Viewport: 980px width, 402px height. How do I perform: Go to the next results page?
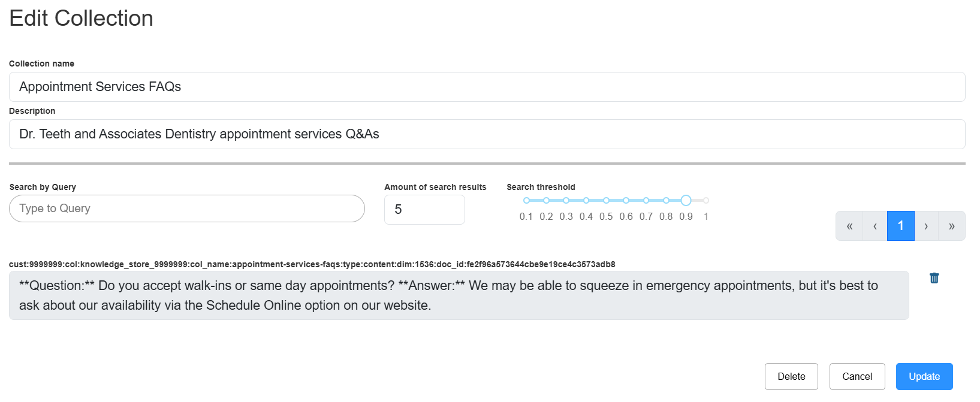pyautogui.click(x=926, y=226)
